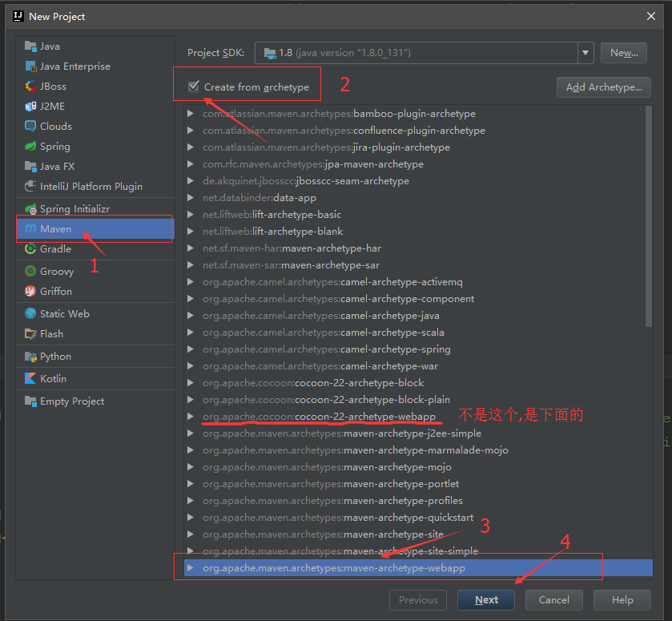Select the J2ME project icon

30,107
